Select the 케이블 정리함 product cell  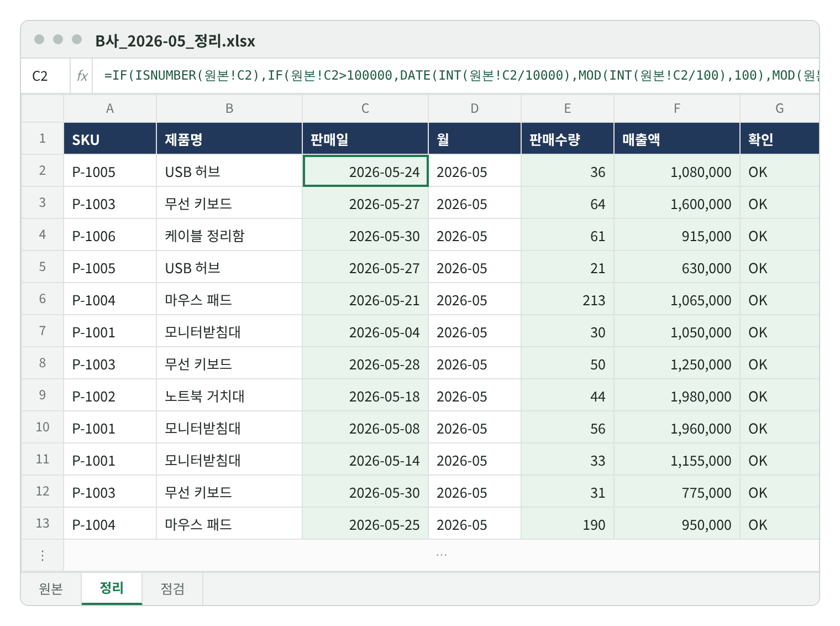pyautogui.click(x=229, y=235)
